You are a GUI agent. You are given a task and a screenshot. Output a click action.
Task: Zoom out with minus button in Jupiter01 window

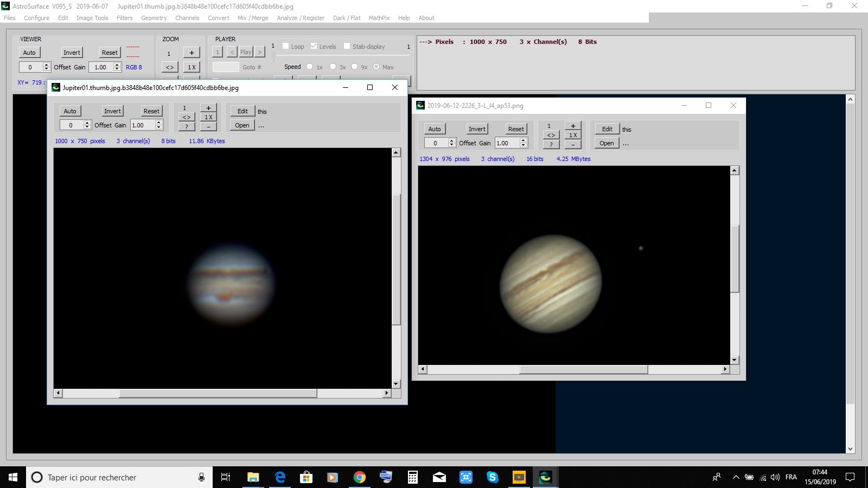[x=208, y=126]
